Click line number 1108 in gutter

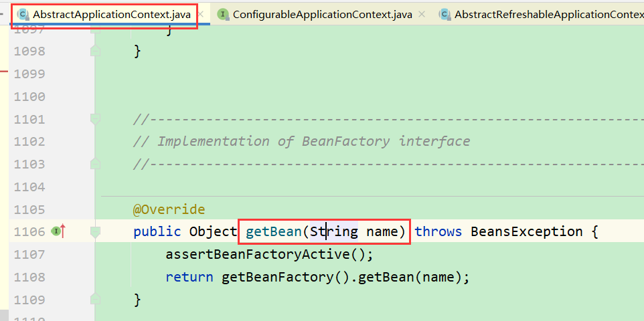click(x=29, y=277)
